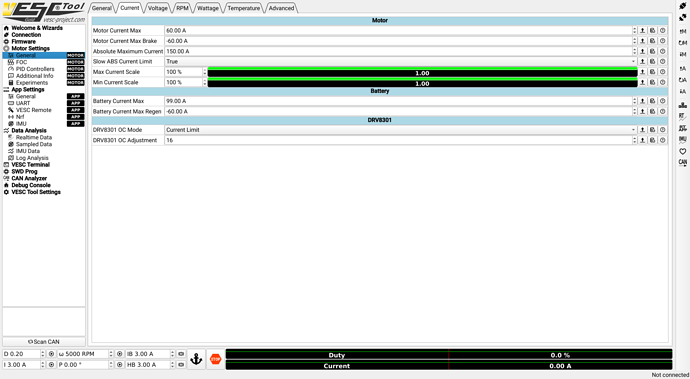Click the heartbeat heart icon
The image size is (690, 379).
point(683,151)
